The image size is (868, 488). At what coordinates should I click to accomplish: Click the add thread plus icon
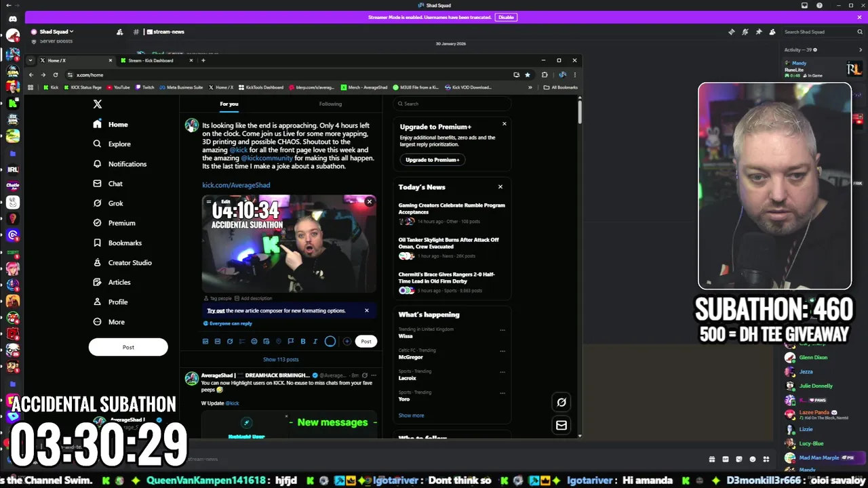(347, 342)
